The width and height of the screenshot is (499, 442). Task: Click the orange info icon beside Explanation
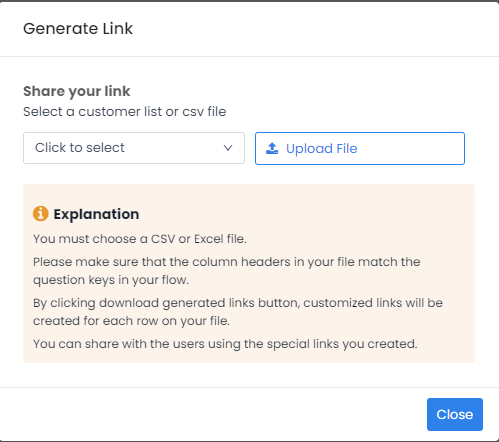[x=41, y=214]
